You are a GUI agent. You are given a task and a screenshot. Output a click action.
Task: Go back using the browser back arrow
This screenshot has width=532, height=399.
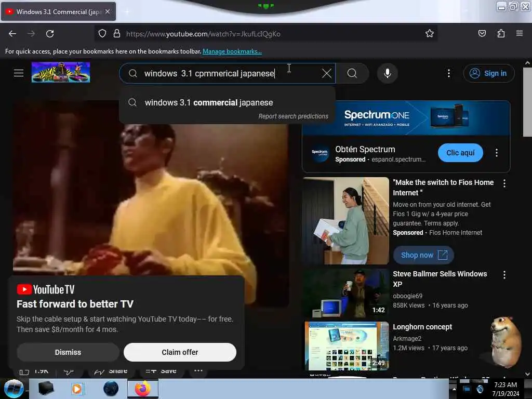pyautogui.click(x=12, y=34)
